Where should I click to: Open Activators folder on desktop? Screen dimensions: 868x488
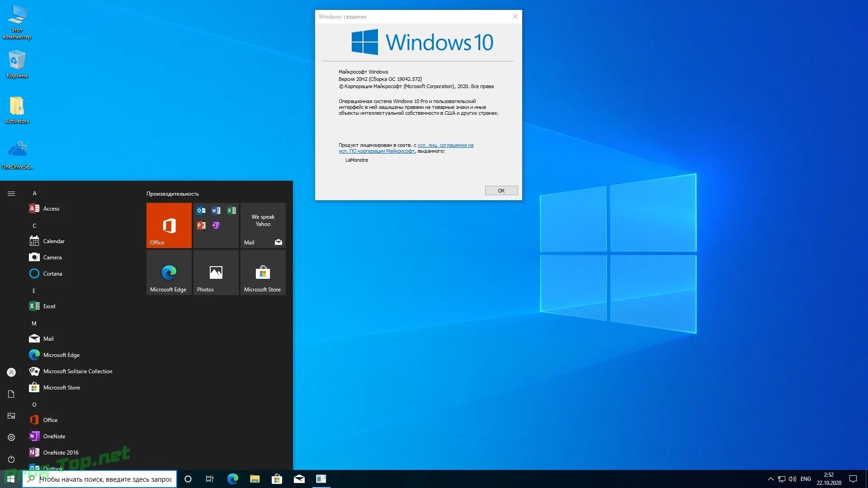[x=17, y=109]
